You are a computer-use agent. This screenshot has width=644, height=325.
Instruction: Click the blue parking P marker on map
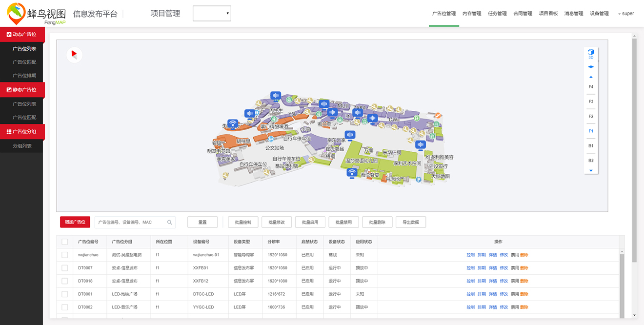418,180
